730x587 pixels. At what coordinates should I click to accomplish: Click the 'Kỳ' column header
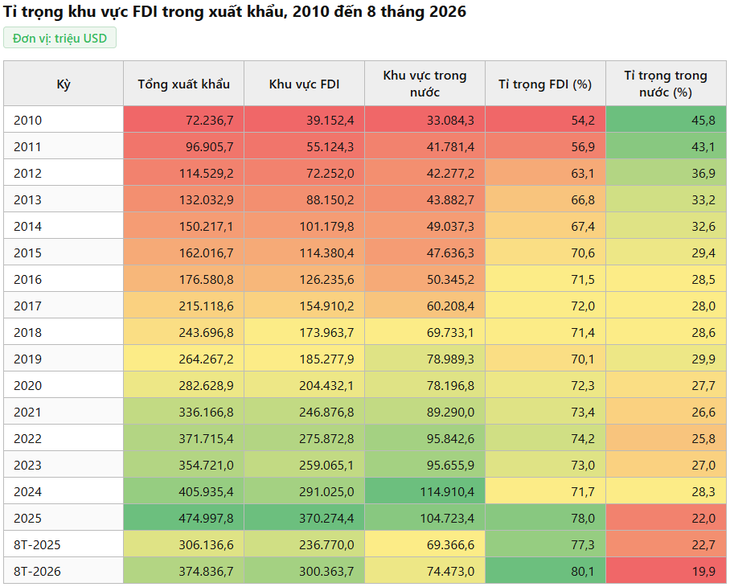(x=63, y=84)
